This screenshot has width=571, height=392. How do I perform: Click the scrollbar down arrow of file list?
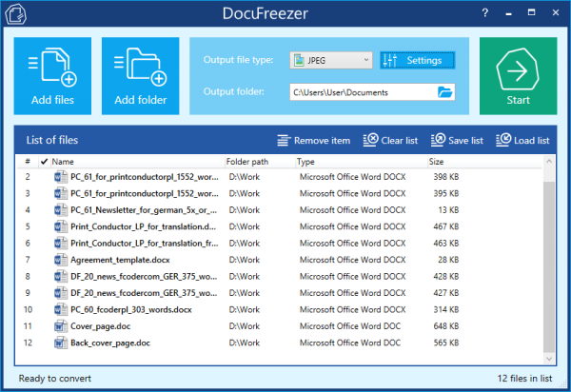(549, 359)
